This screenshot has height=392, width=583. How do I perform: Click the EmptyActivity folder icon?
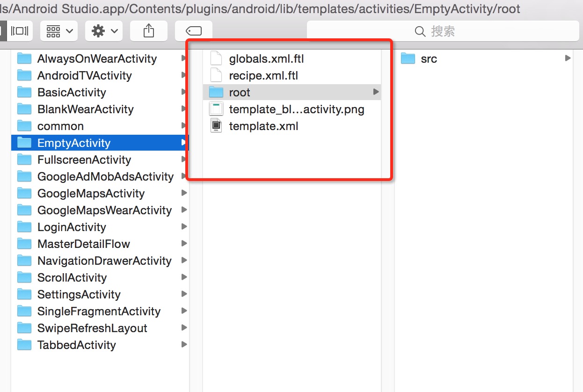coord(24,143)
